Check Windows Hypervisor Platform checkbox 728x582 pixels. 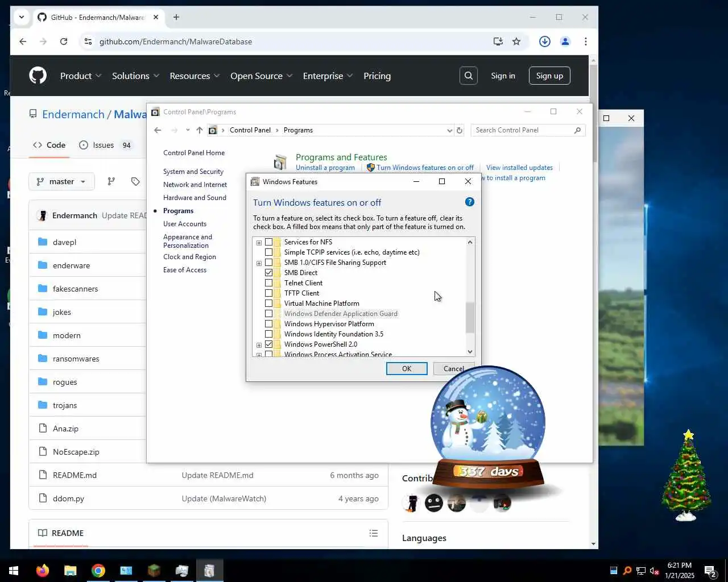coord(268,324)
